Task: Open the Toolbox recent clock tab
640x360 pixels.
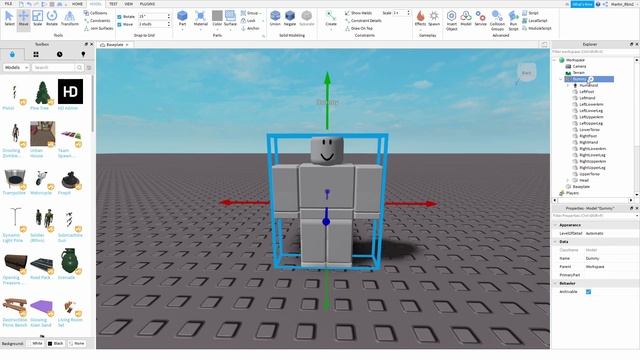Action: (60, 54)
